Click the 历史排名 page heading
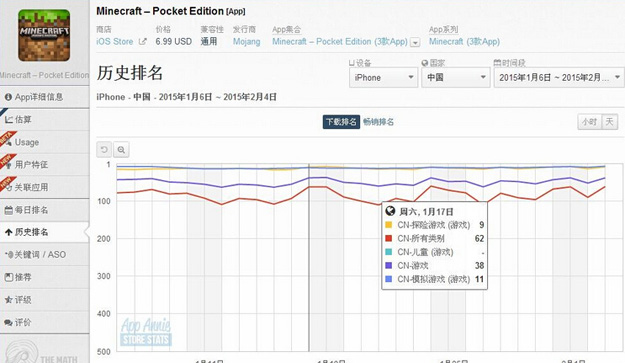Viewport: 625px width, 363px height. pyautogui.click(x=130, y=73)
